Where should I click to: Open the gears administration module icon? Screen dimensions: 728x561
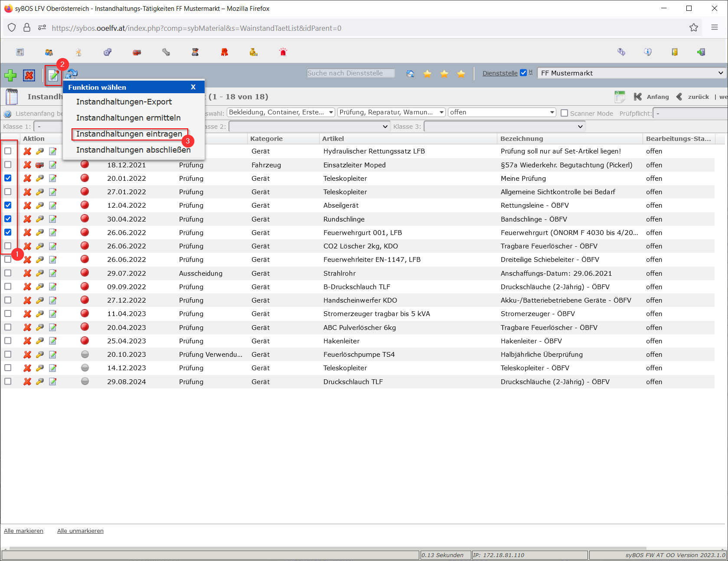coord(108,52)
